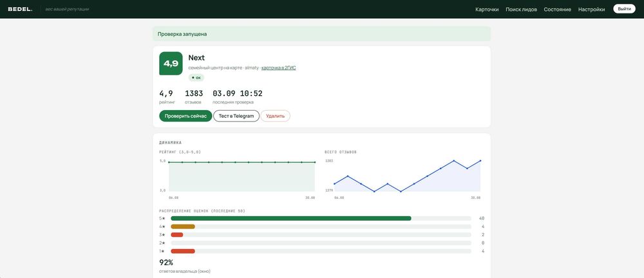Image resolution: width=644 pixels, height=278 pixels.
Task: Click the Проверить сейчас button
Action: pos(185,116)
